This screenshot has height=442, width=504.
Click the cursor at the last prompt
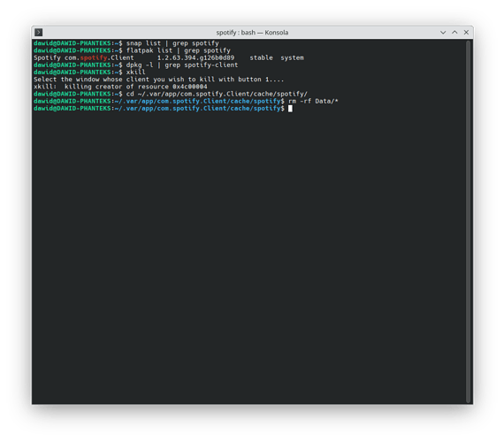click(290, 109)
